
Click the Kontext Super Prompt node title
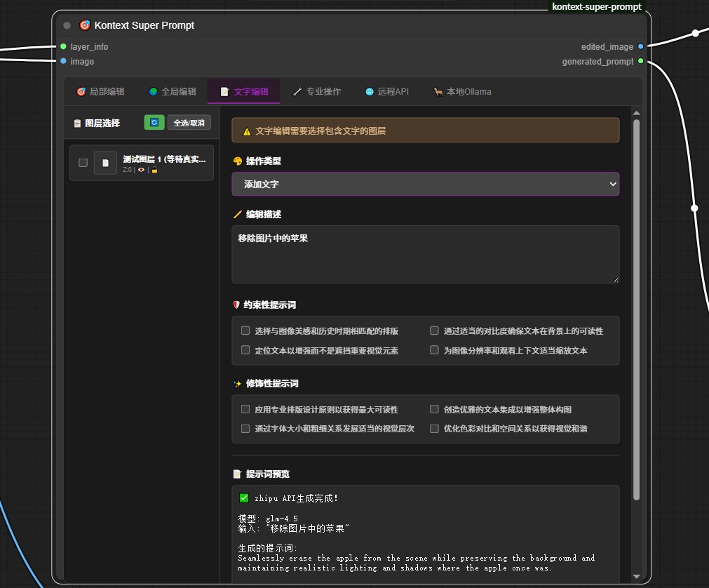pyautogui.click(x=144, y=25)
